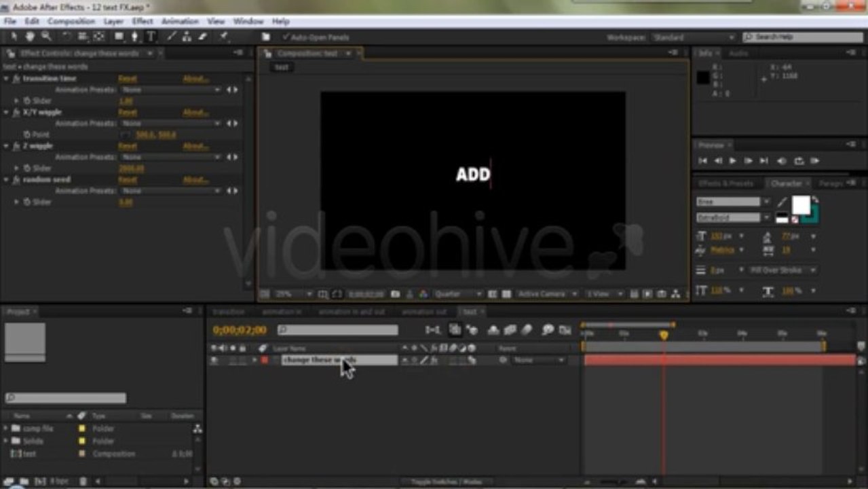Open the viewer resolution Quarter dropdown
The height and width of the screenshot is (489, 868).
pyautogui.click(x=458, y=294)
